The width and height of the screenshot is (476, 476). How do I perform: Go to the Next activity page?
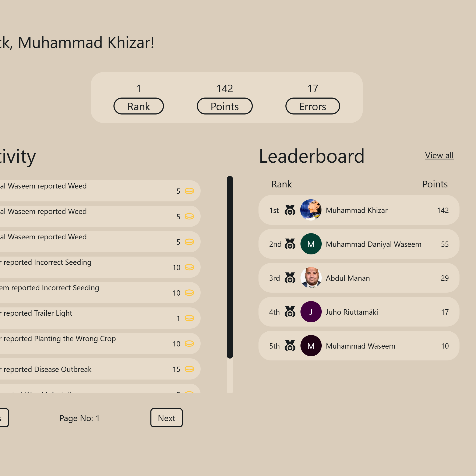point(167,418)
